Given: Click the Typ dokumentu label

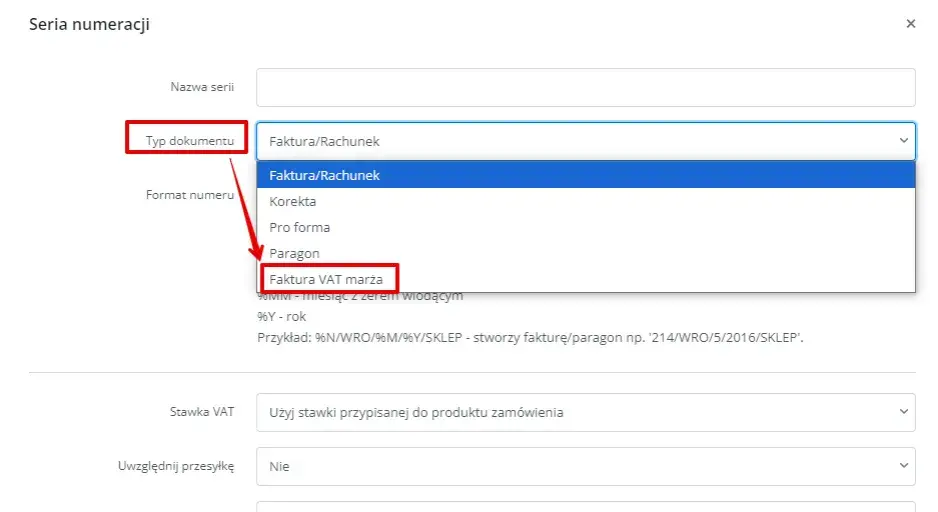Looking at the screenshot, I should point(190,141).
